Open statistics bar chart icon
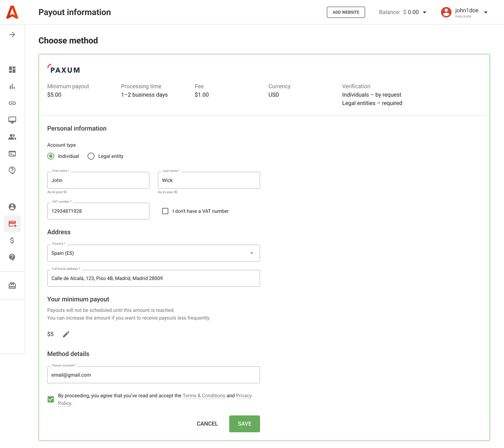This screenshot has width=504, height=448. coord(12,86)
